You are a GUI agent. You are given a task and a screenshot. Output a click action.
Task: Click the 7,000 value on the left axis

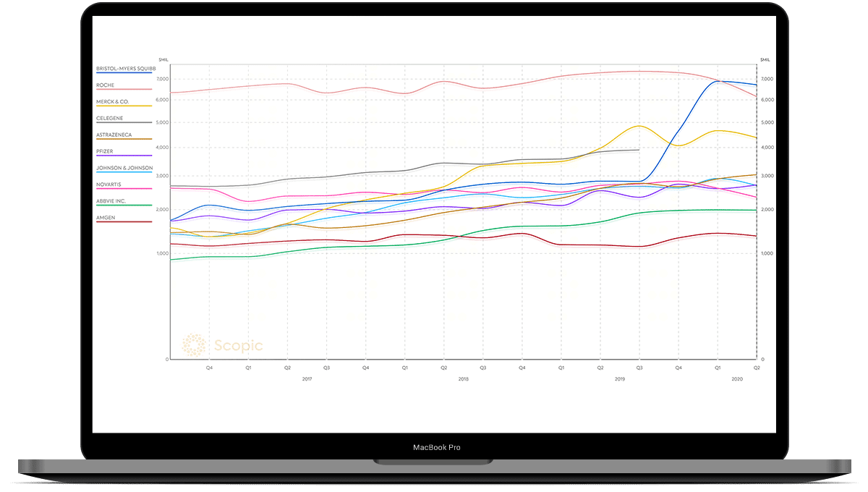click(x=161, y=79)
